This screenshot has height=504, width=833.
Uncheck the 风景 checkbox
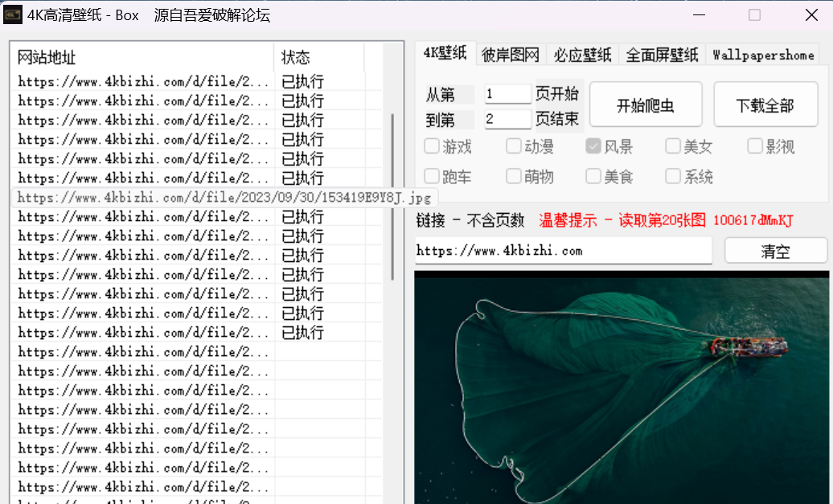pos(593,146)
